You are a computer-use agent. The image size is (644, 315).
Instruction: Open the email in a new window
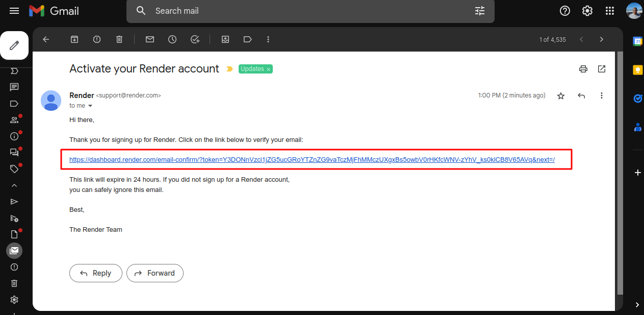click(602, 68)
